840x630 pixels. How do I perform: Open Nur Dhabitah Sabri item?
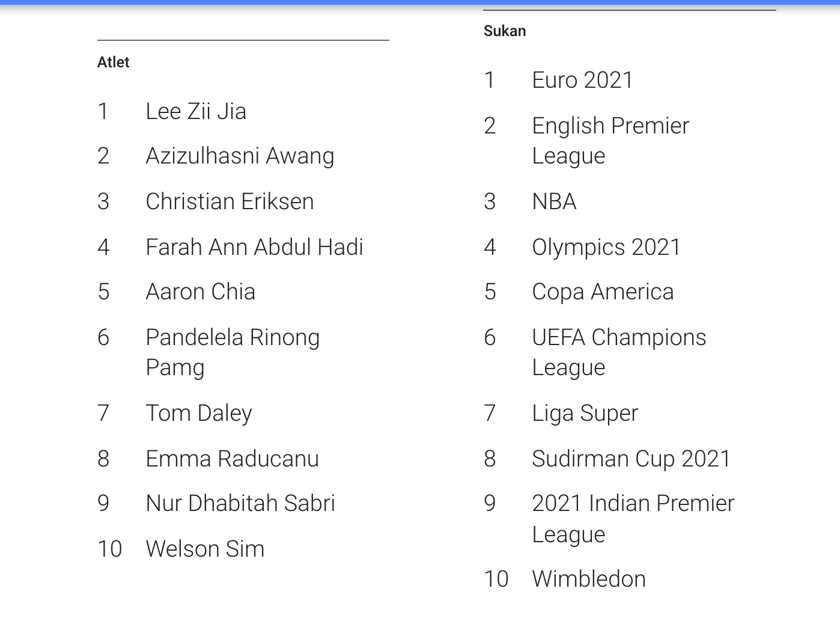coord(240,504)
